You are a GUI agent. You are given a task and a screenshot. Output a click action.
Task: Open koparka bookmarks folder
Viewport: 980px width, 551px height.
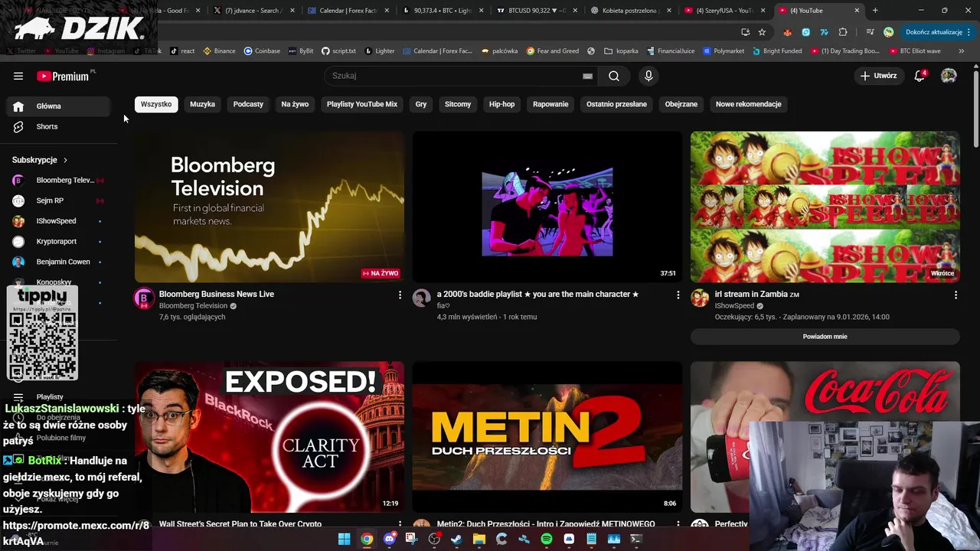[x=621, y=51]
